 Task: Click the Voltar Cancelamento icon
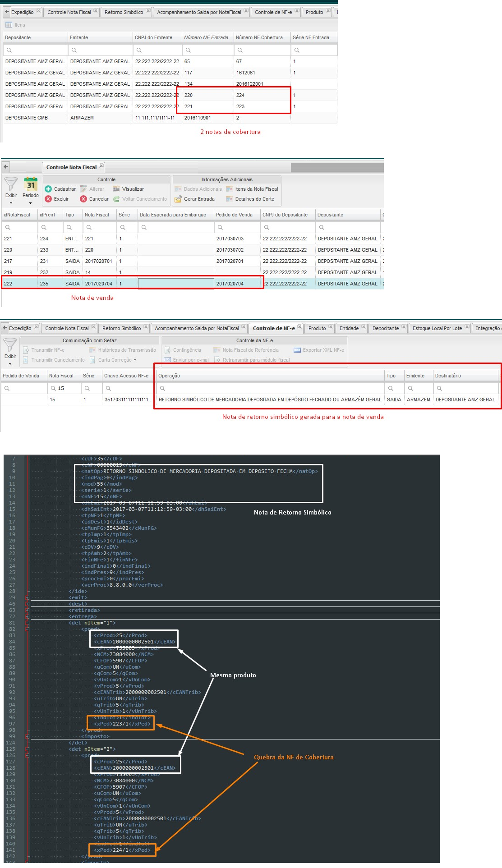tap(116, 199)
